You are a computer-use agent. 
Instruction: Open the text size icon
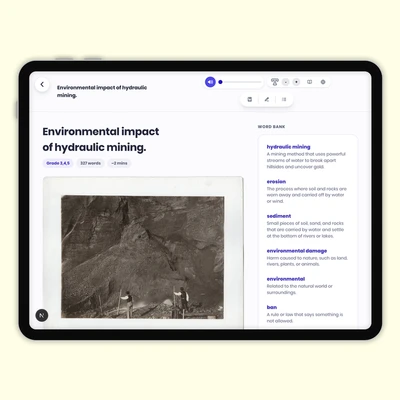pyautogui.click(x=274, y=82)
